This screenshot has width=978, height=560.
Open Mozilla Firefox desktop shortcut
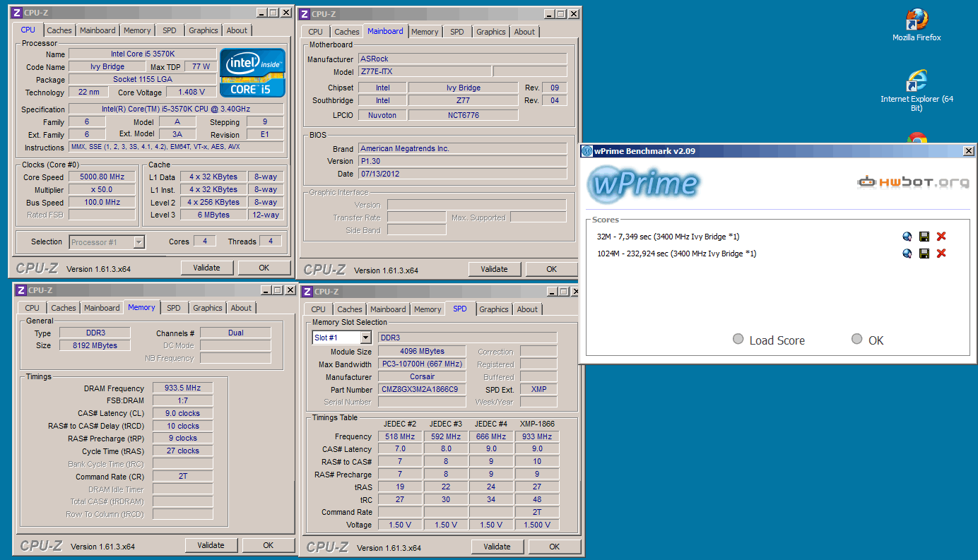917,25
